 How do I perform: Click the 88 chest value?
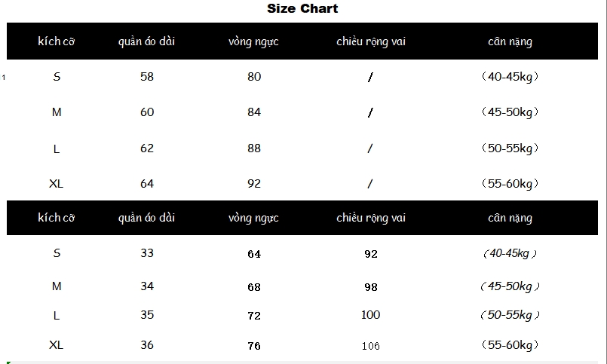coord(254,148)
